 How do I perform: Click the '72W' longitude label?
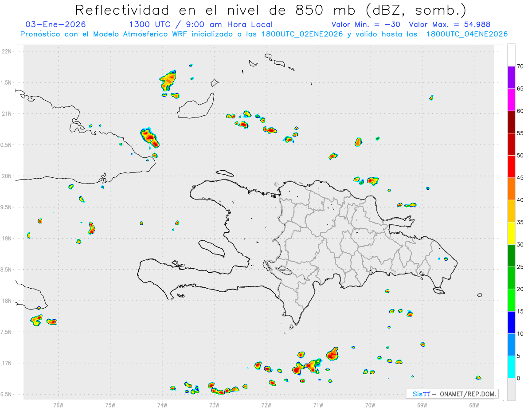click(x=266, y=405)
